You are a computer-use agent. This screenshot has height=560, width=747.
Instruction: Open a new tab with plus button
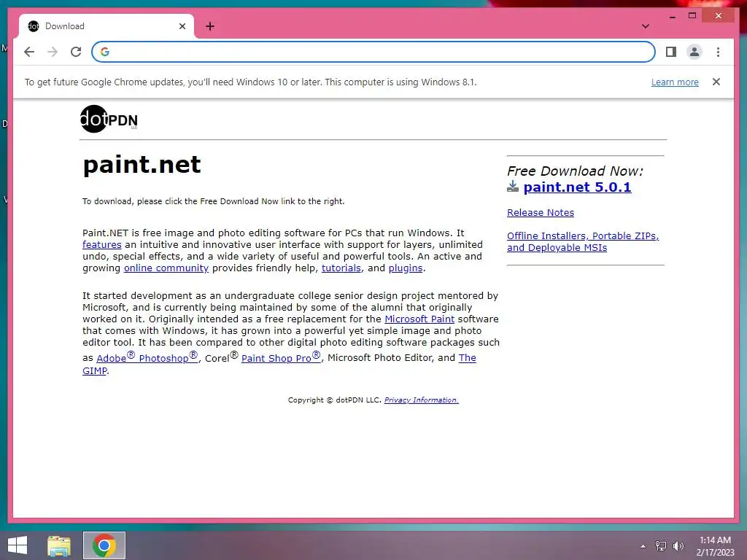point(210,26)
